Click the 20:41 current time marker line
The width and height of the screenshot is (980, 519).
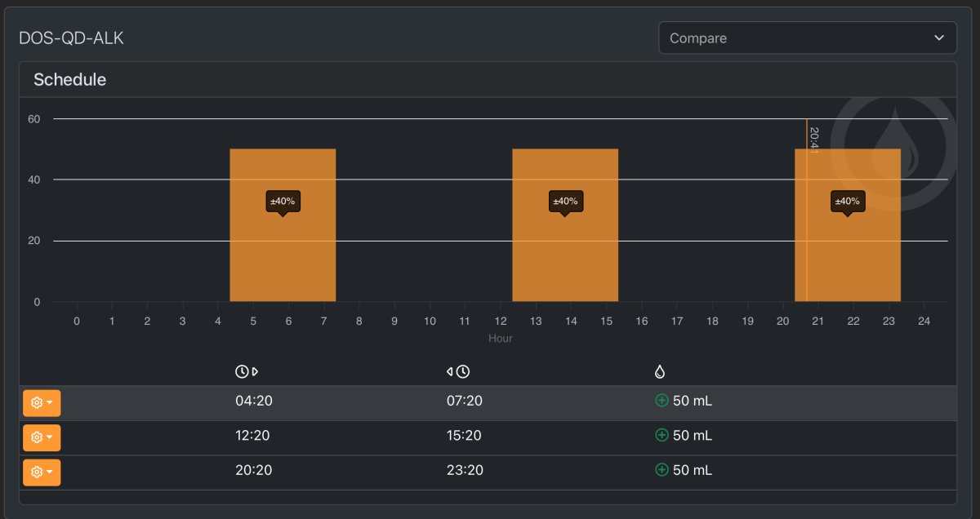[x=807, y=211]
